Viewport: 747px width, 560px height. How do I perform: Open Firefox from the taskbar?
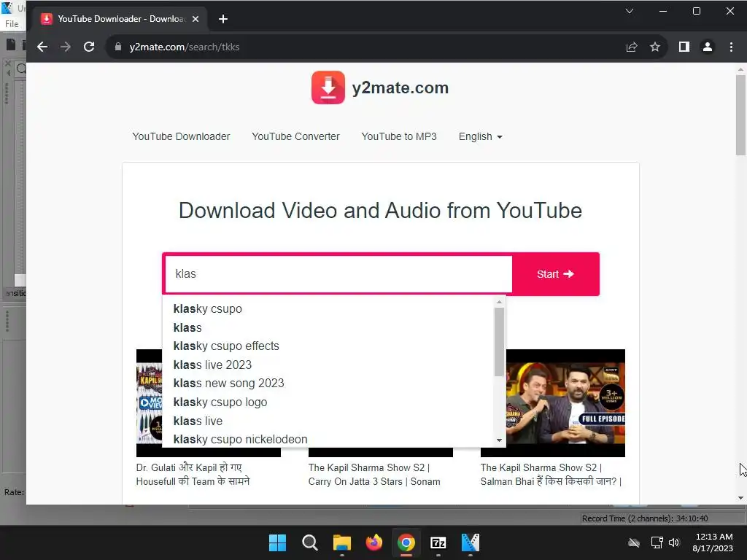[x=374, y=542]
